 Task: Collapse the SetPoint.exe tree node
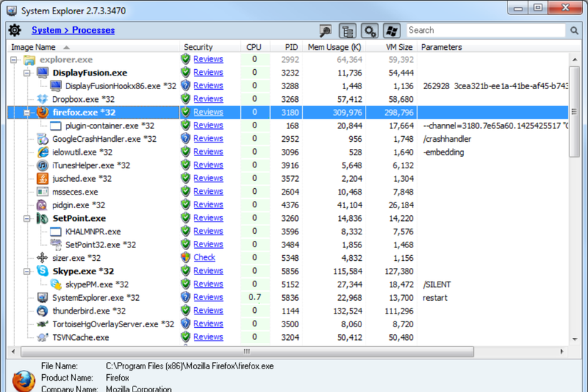click(x=26, y=218)
